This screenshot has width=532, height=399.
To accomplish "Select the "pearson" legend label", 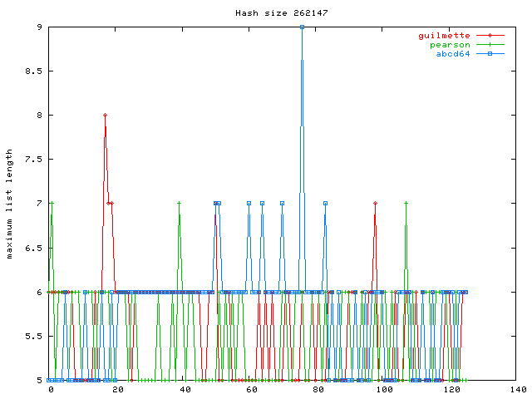I will (x=450, y=45).
